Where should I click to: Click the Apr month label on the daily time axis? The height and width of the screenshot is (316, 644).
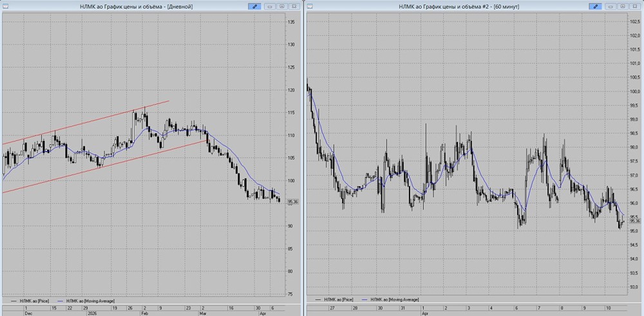[x=263, y=313]
